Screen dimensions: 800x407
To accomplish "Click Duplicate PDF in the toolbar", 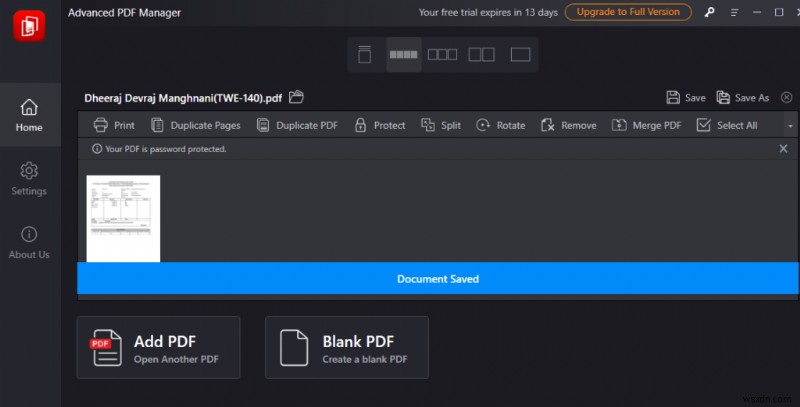I will (297, 125).
